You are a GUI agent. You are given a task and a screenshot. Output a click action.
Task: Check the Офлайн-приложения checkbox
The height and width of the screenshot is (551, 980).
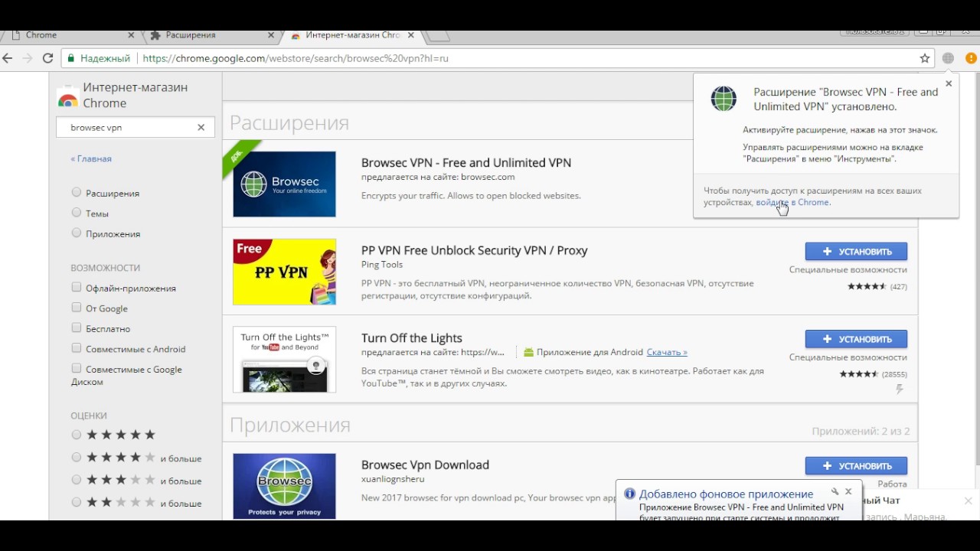[x=76, y=288]
